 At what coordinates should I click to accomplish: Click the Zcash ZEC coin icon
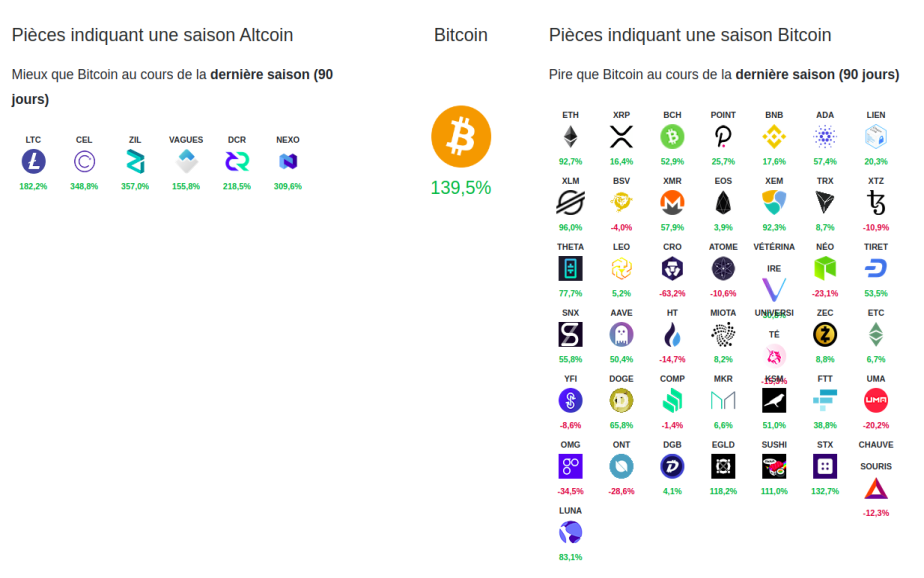pyautogui.click(x=825, y=335)
